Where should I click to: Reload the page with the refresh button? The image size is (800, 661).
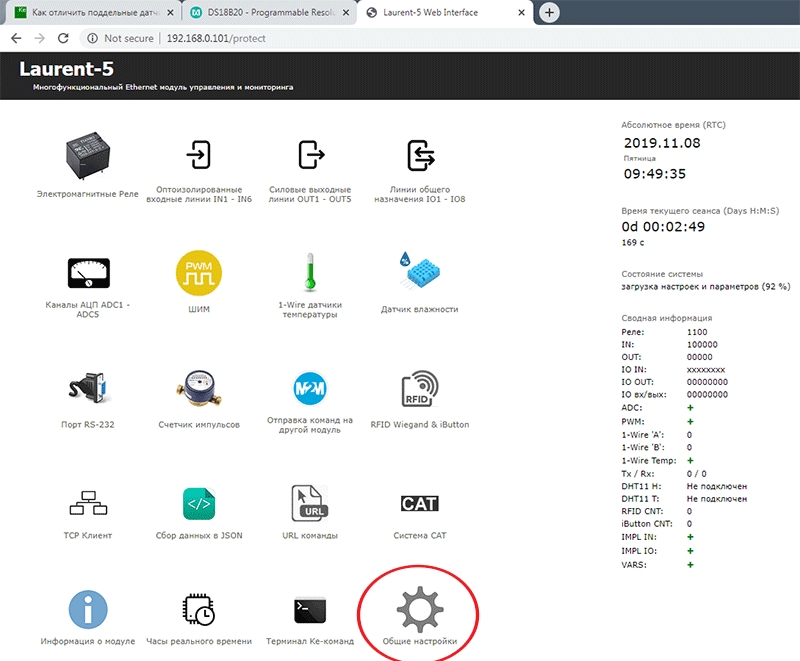pos(63,38)
